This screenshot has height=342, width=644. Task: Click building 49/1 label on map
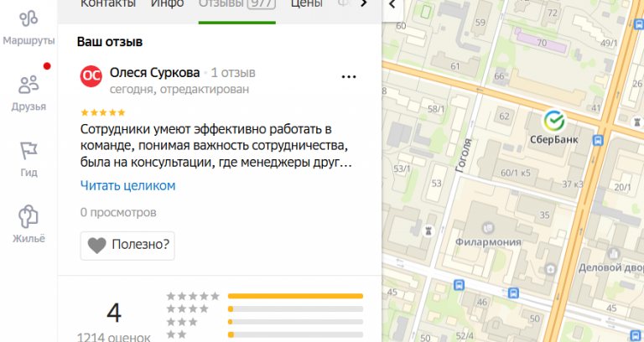pos(609,43)
